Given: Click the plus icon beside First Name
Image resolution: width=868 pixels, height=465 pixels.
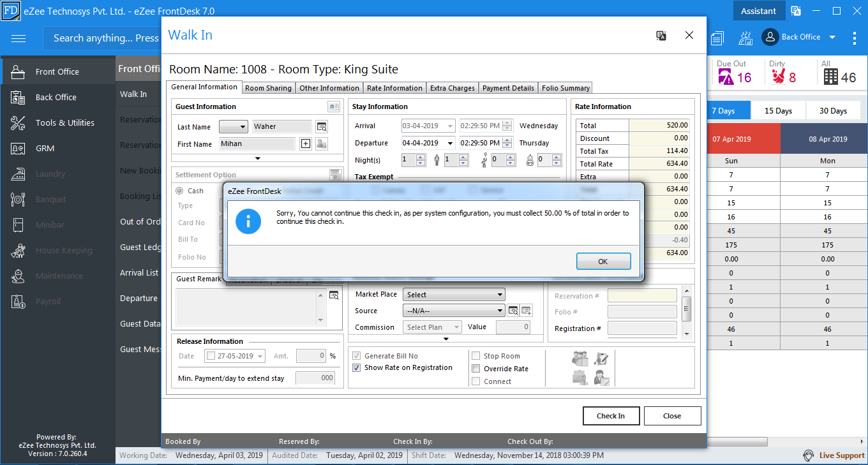Looking at the screenshot, I should pos(306,144).
